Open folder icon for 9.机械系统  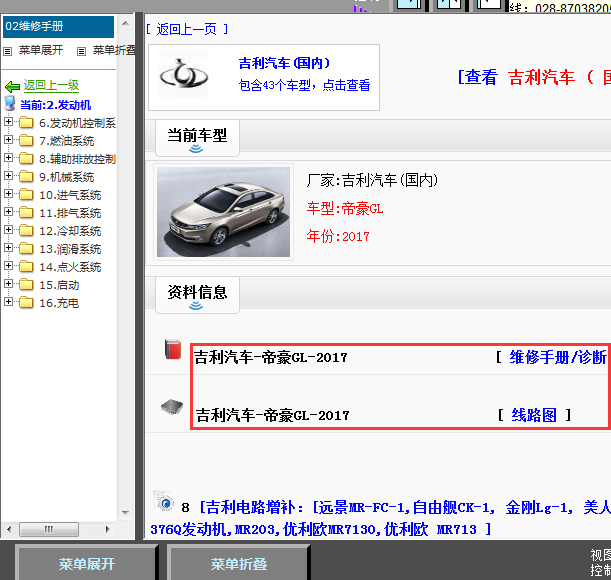tap(26, 177)
